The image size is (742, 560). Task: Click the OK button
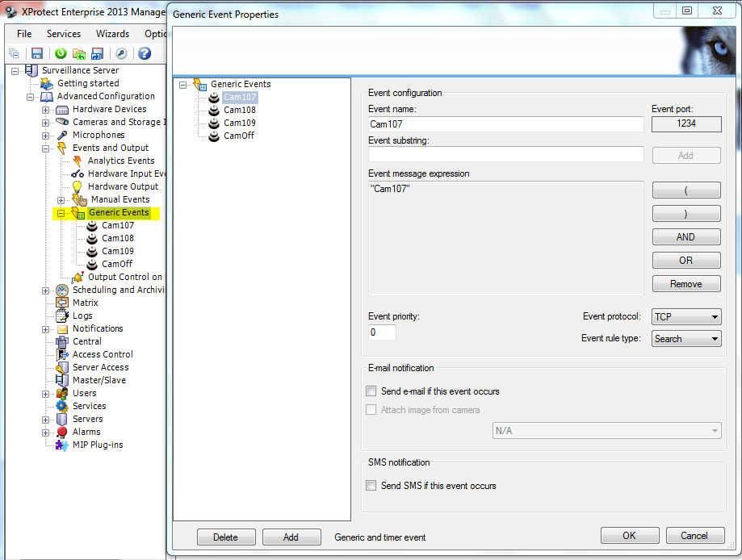point(630,536)
